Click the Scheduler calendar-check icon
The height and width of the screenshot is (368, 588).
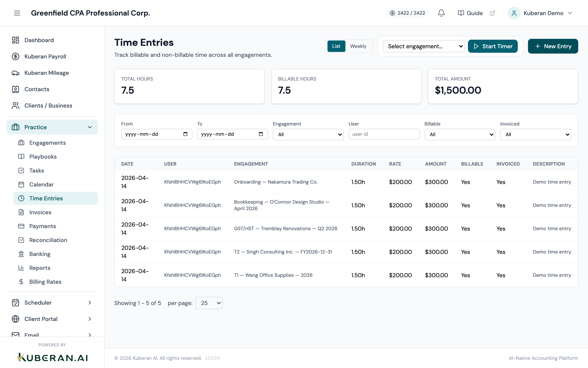(16, 303)
